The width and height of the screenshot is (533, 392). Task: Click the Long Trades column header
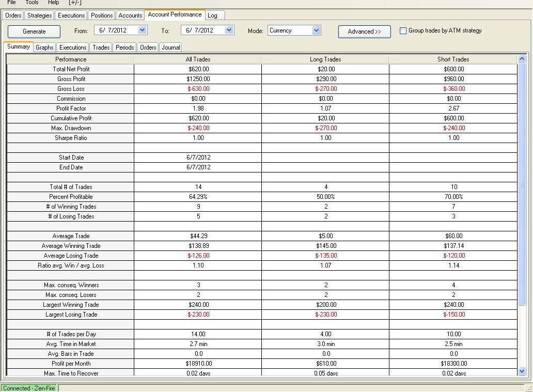tap(325, 59)
